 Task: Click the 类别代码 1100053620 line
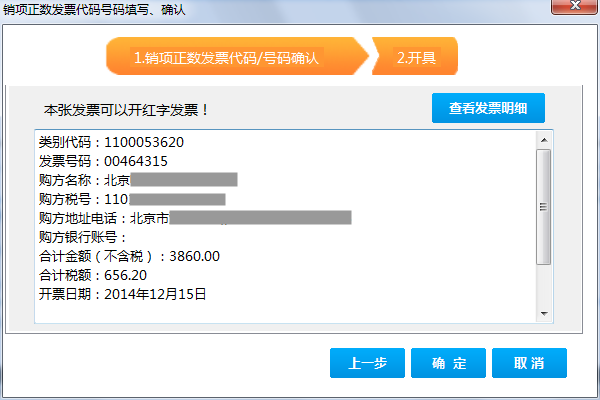[111, 142]
